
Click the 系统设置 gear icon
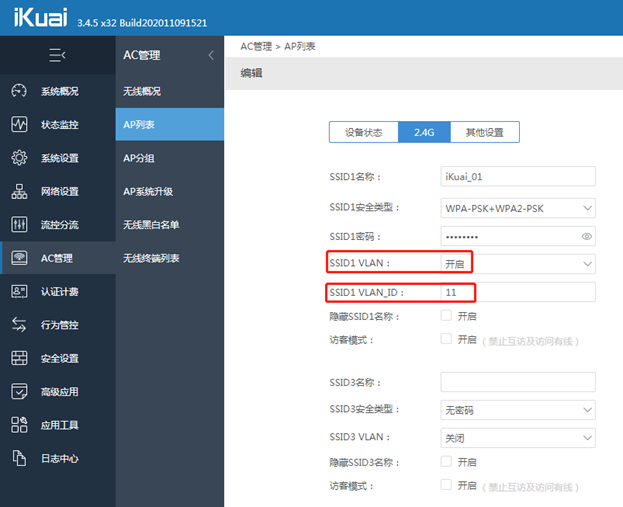click(x=19, y=158)
